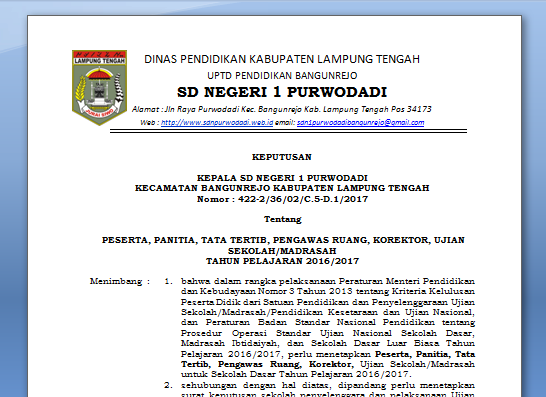Click the 'Menimbang :' label
546x397 pixels.
120,281
